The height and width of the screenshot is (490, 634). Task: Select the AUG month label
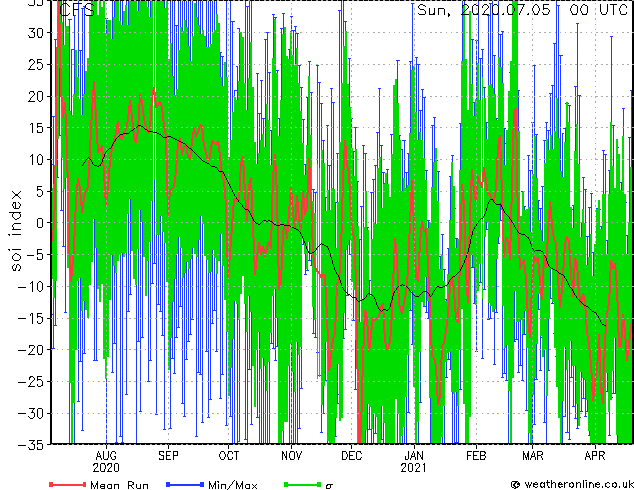pyautogui.click(x=105, y=454)
